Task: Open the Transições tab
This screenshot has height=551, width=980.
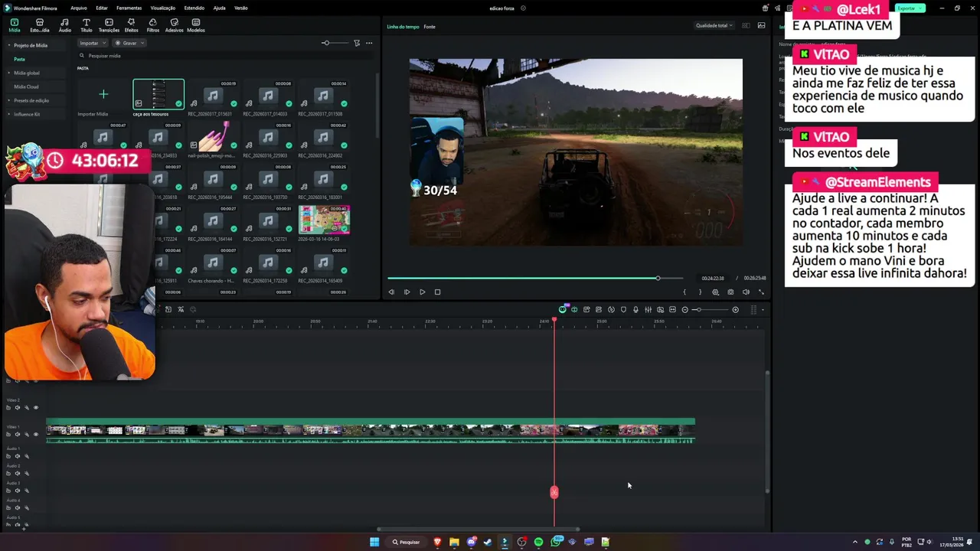Action: coord(109,25)
